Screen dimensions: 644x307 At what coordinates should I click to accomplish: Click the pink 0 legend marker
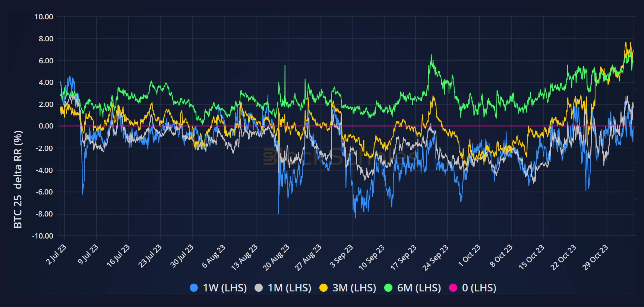[x=453, y=288]
